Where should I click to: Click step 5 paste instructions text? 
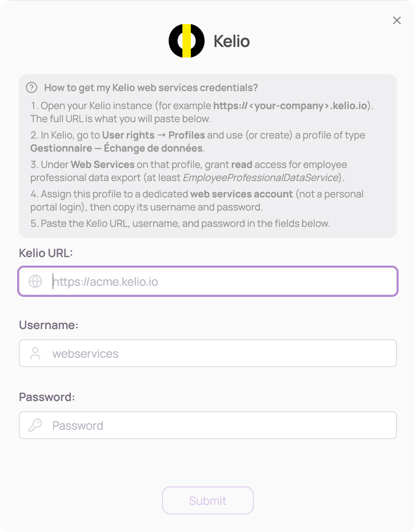[x=180, y=223]
